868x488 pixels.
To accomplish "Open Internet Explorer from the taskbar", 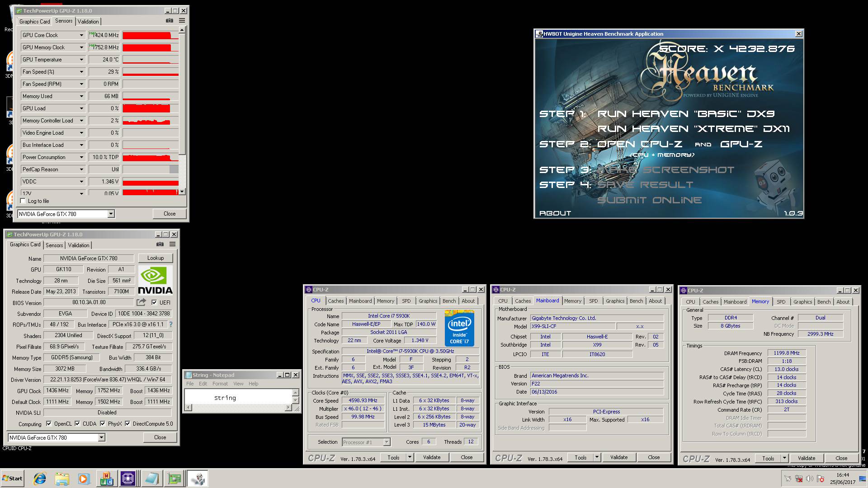I will (x=40, y=479).
